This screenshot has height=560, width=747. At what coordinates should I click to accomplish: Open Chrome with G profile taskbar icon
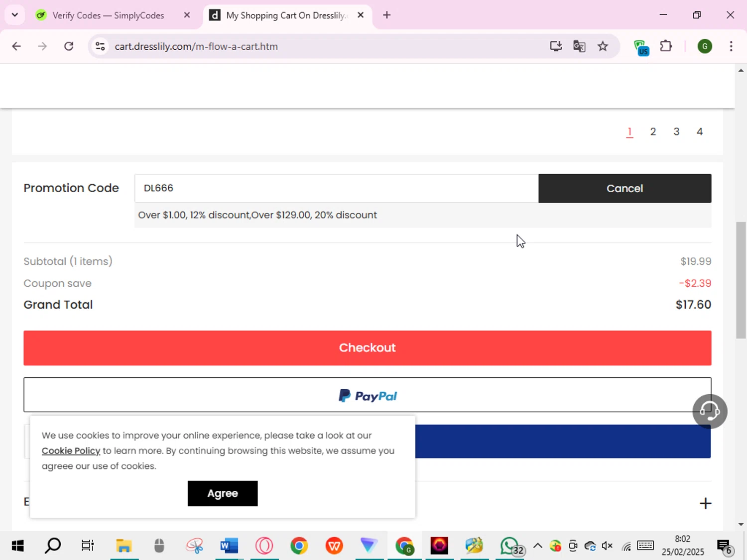404,546
